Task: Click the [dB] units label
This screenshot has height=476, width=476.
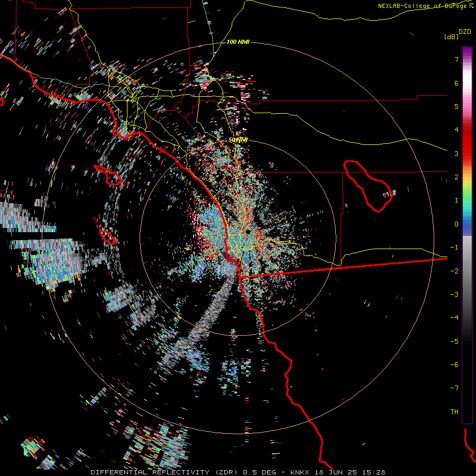Action: [451, 36]
